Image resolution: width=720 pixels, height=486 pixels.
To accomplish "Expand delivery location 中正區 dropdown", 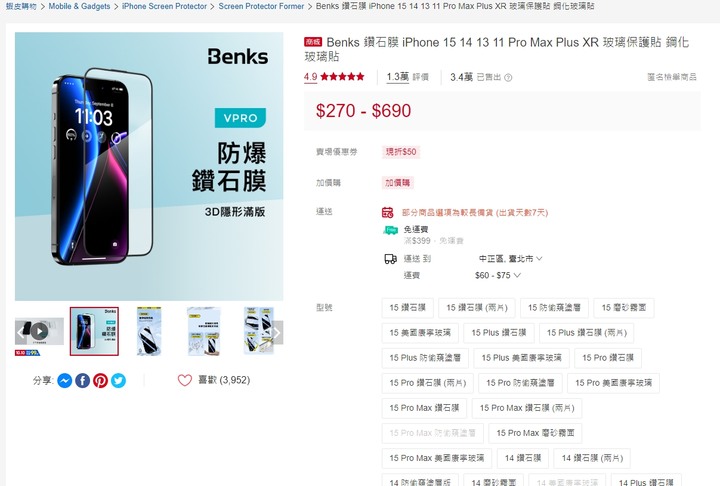I will [x=511, y=259].
